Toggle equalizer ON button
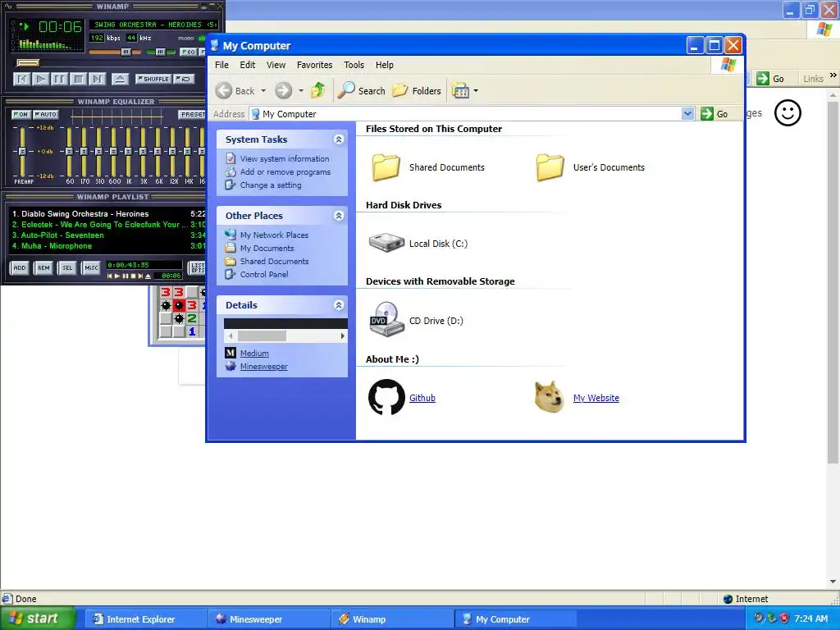Screen dimensions: 840x630 21,115
